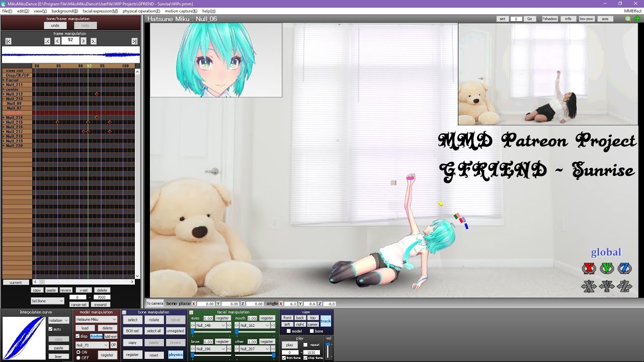Click the interpolation curve graph
The height and width of the screenshot is (362, 644).
[x=24, y=338]
